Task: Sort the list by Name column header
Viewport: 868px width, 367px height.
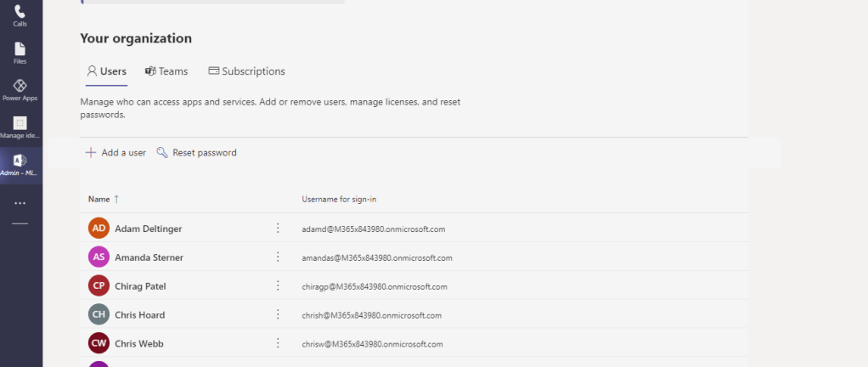Action: point(99,199)
